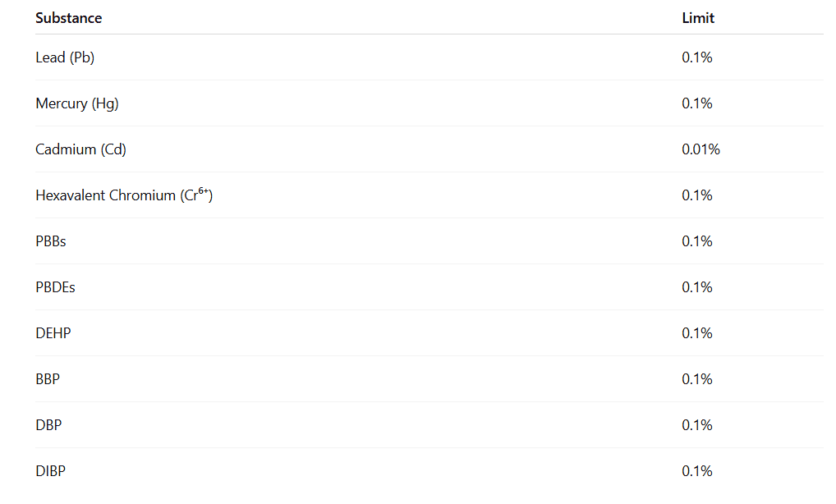Click the DIBP limit value
Image resolution: width=836 pixels, height=504 pixels.
[x=697, y=471]
